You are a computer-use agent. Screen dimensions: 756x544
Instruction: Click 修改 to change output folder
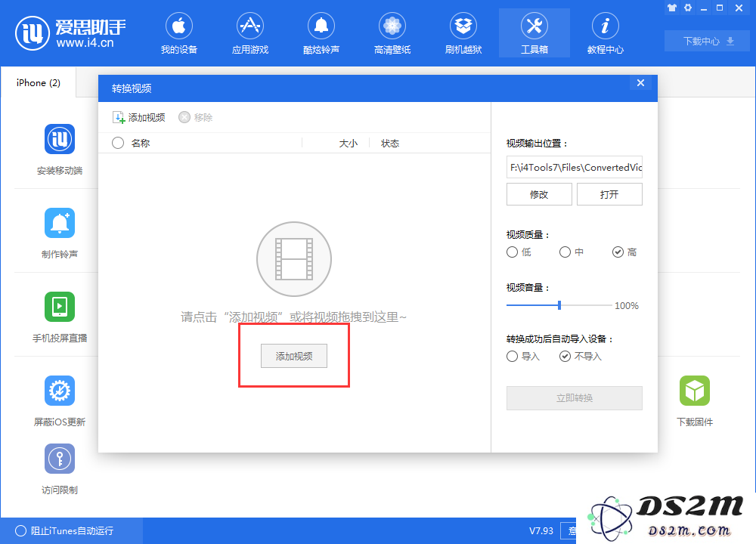point(539,194)
